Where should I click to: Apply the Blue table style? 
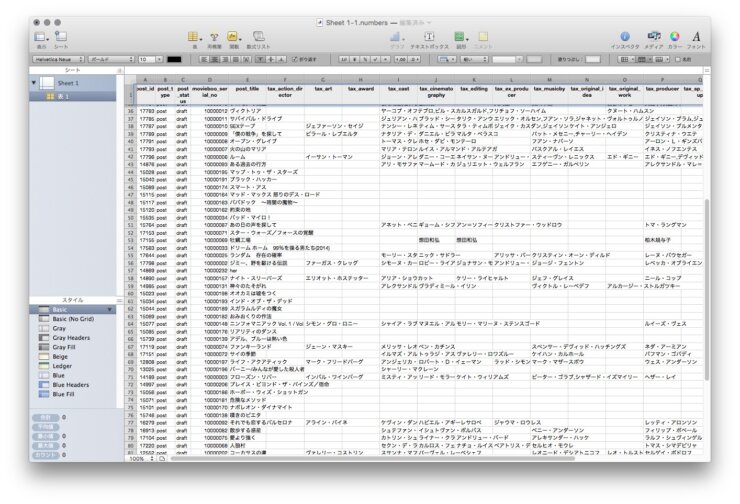[73, 376]
